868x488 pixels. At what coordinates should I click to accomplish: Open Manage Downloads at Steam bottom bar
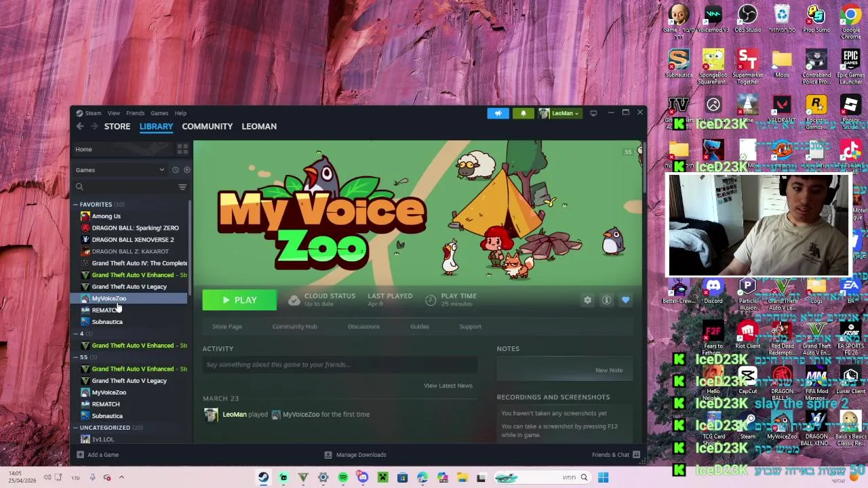[x=355, y=455]
